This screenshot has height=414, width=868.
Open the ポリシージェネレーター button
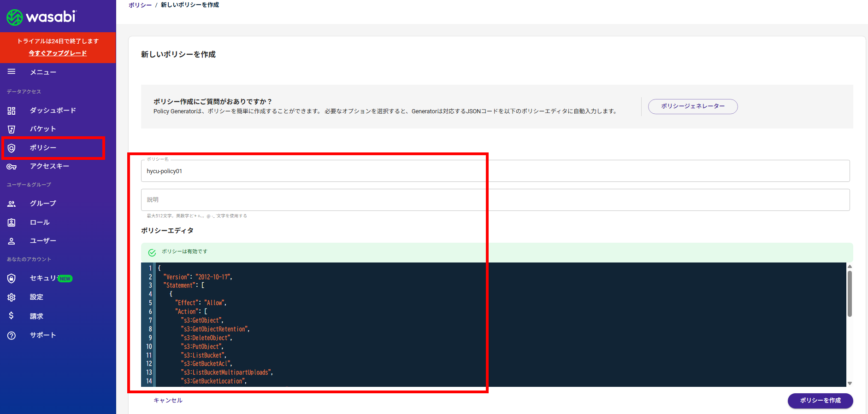pyautogui.click(x=692, y=106)
